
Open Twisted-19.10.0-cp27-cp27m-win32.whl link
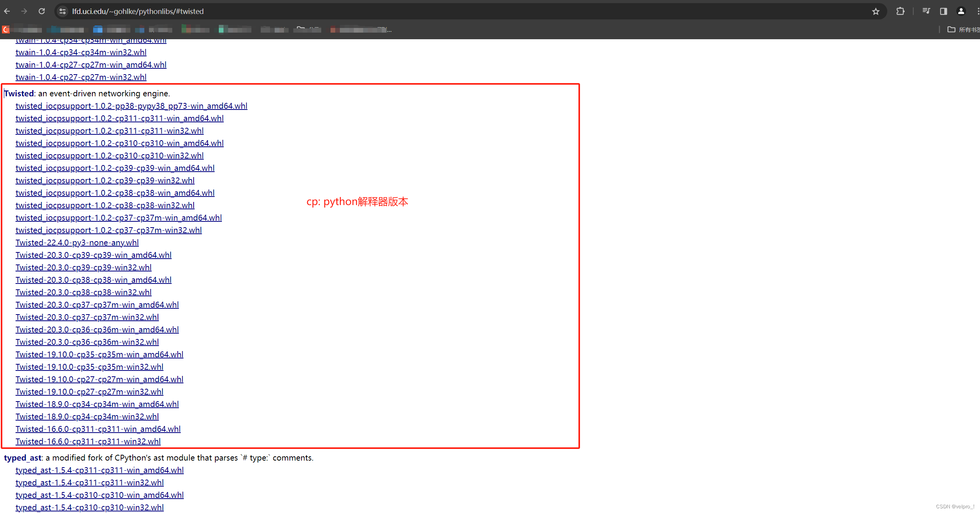[x=90, y=391]
